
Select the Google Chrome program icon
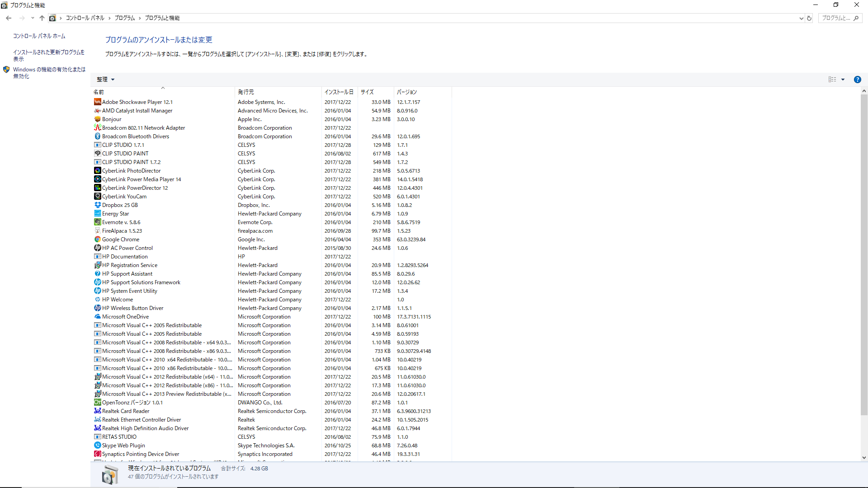(x=97, y=239)
